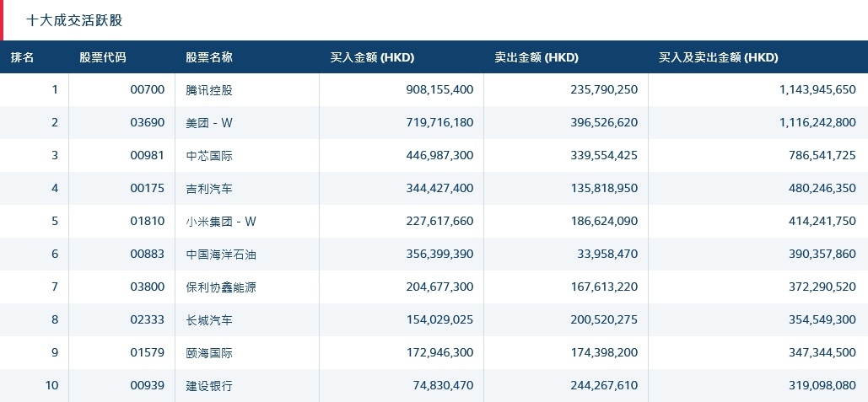Click the 买入金额 (HKD) column header
The height and width of the screenshot is (402, 868).
372,57
